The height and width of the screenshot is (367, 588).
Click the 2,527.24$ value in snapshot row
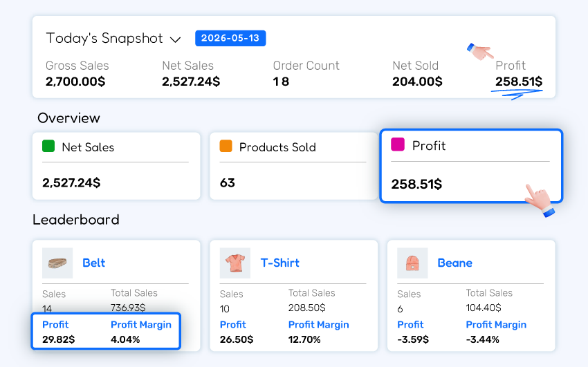click(x=191, y=82)
